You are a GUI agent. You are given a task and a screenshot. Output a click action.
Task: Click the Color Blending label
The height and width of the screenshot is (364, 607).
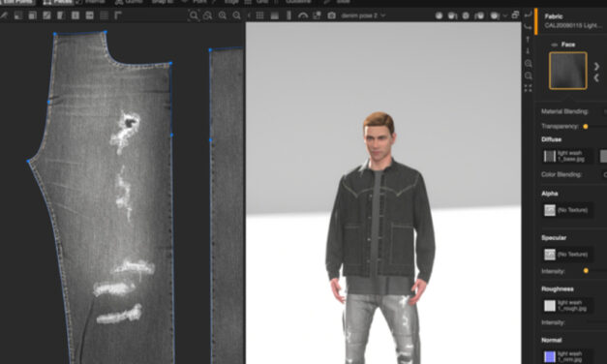[561, 174]
